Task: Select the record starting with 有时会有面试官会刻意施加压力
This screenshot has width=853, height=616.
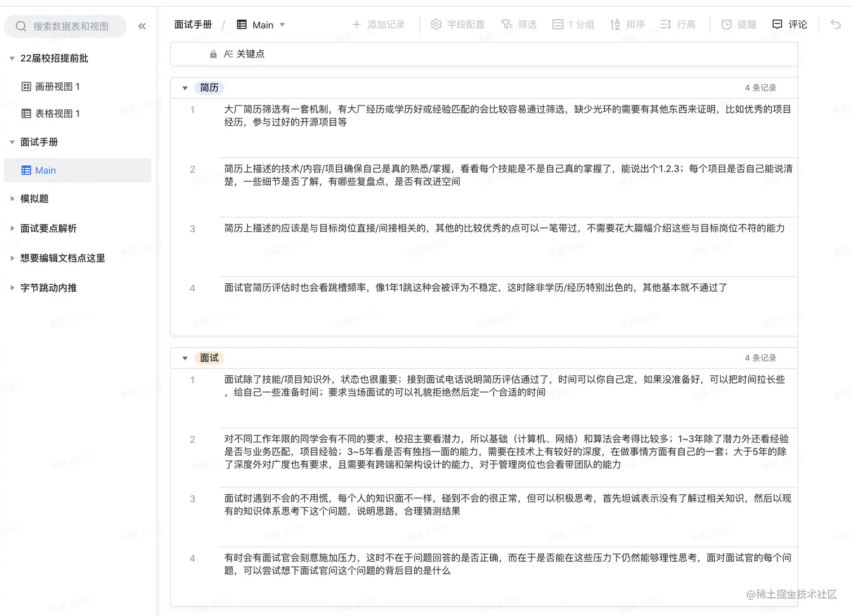Action: tap(484, 577)
